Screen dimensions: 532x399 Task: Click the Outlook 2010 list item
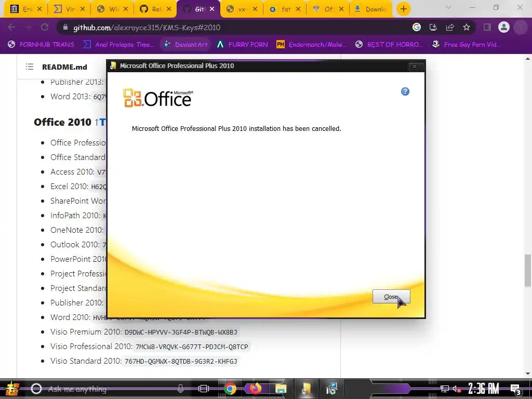tap(78, 245)
